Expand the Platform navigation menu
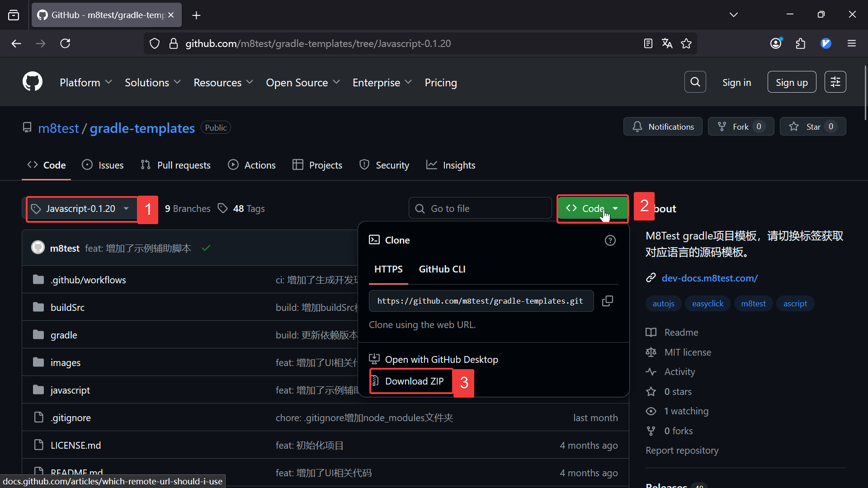 pos(85,83)
